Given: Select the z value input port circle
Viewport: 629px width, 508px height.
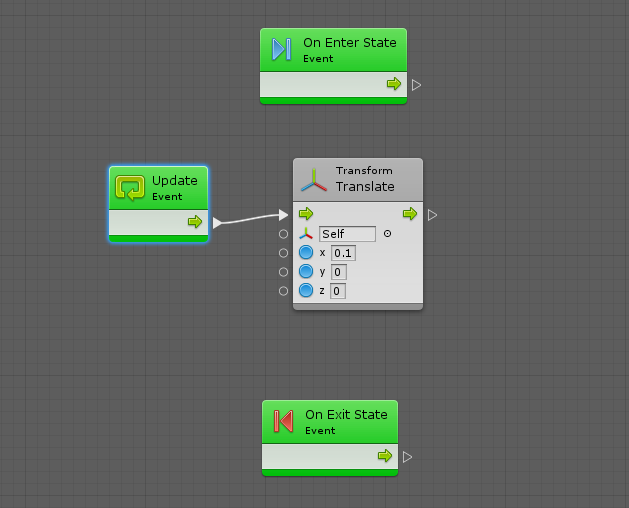Looking at the screenshot, I should click(x=283, y=291).
